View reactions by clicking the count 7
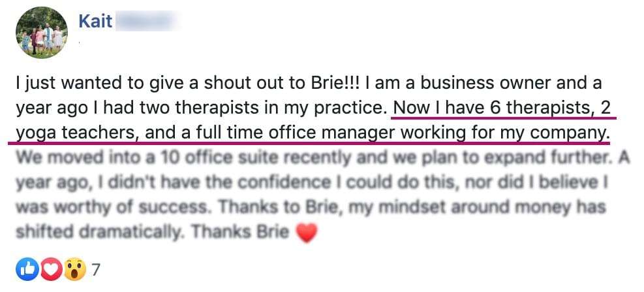 96,269
